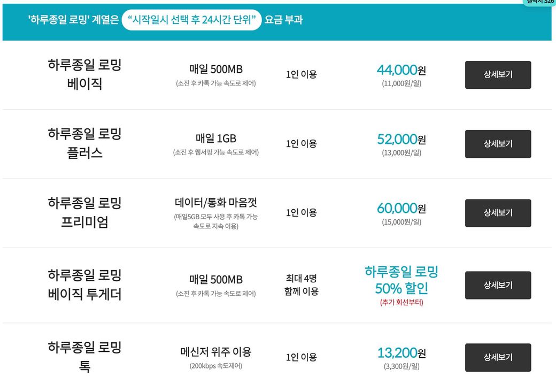Click the 60,000원 price text

click(x=401, y=209)
